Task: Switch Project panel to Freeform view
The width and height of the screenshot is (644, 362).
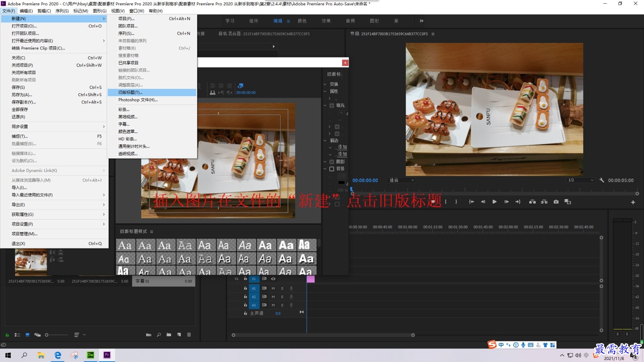Action: (37, 335)
